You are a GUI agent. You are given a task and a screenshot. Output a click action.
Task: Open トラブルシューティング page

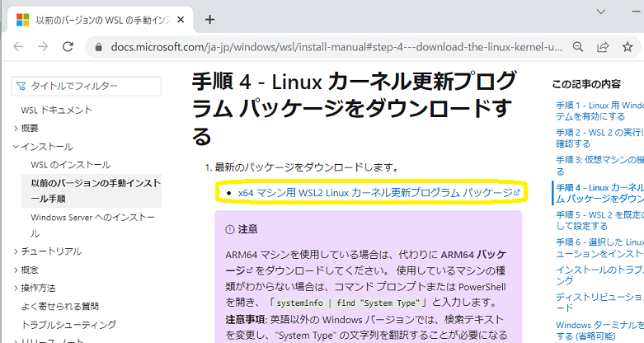(x=68, y=325)
